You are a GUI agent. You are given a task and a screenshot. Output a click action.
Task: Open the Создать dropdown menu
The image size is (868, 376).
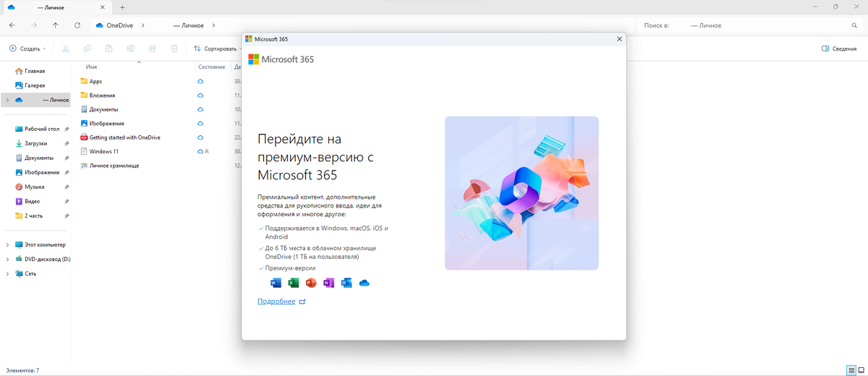pos(27,48)
